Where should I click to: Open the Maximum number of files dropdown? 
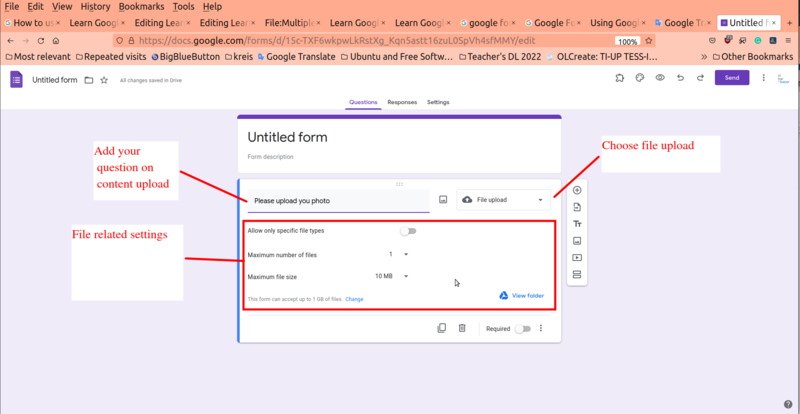(x=399, y=254)
